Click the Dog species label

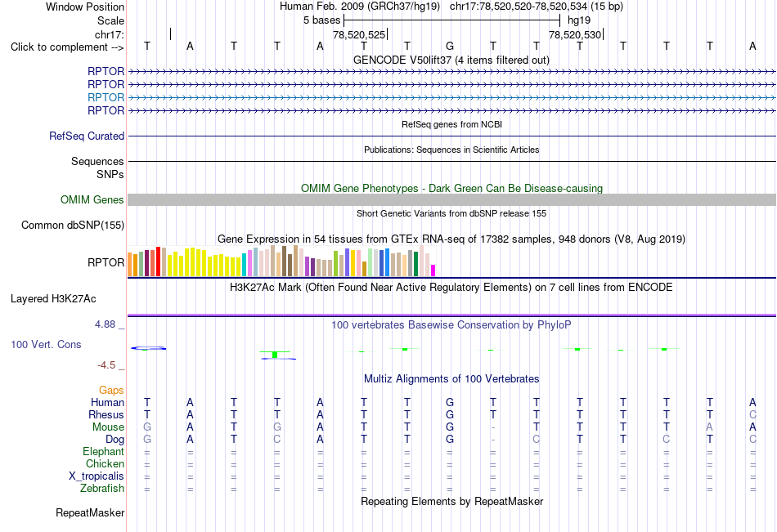[115, 440]
